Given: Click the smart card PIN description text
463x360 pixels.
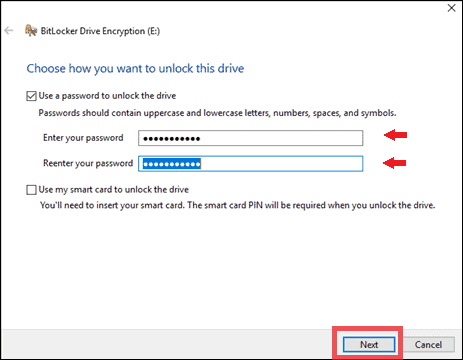Looking at the screenshot, I should [x=238, y=205].
